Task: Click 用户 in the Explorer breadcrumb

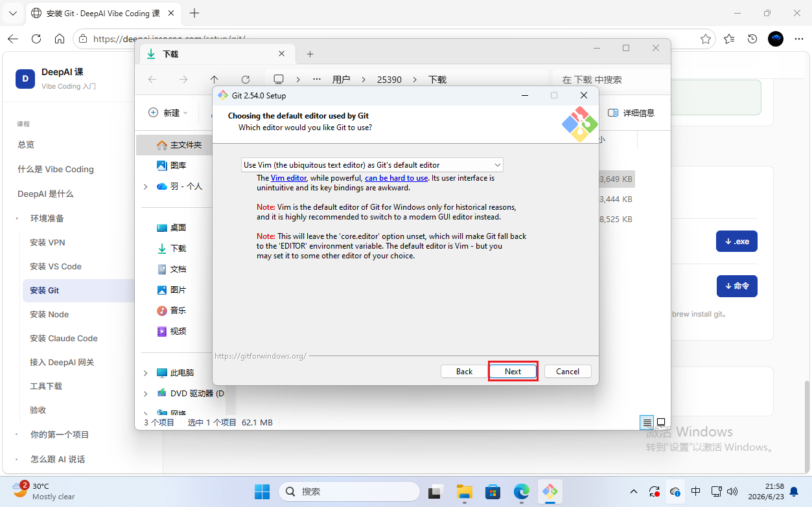Action: pos(341,80)
